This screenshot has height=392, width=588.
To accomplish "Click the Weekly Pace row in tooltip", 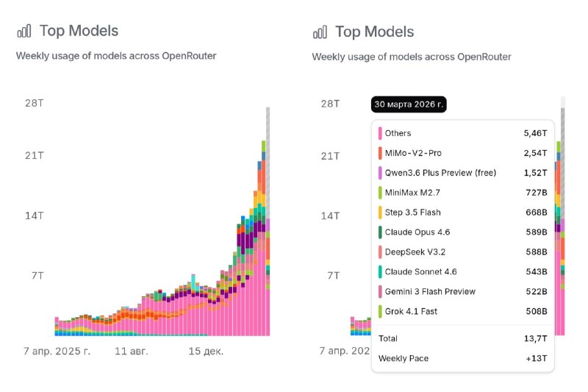I will pyautogui.click(x=463, y=358).
